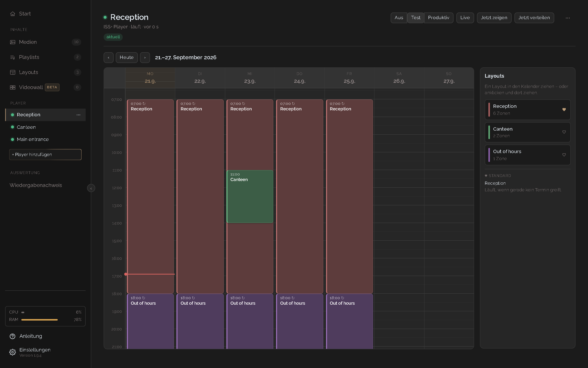Click the RAM usage bar

pyautogui.click(x=39, y=320)
